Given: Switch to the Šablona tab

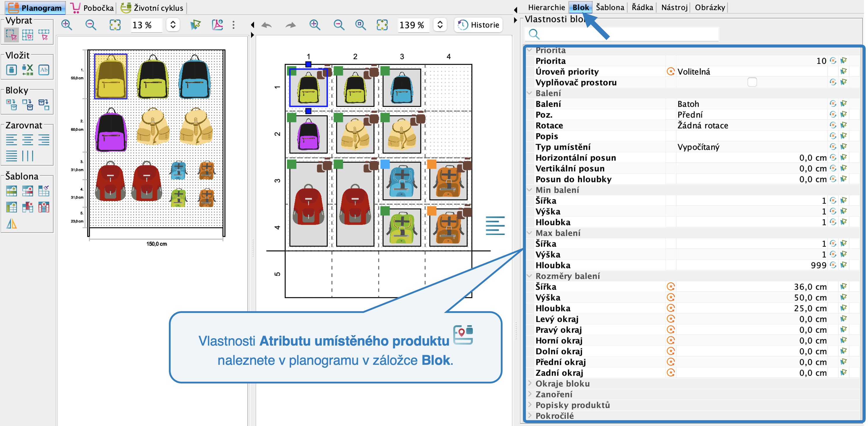Looking at the screenshot, I should 610,7.
